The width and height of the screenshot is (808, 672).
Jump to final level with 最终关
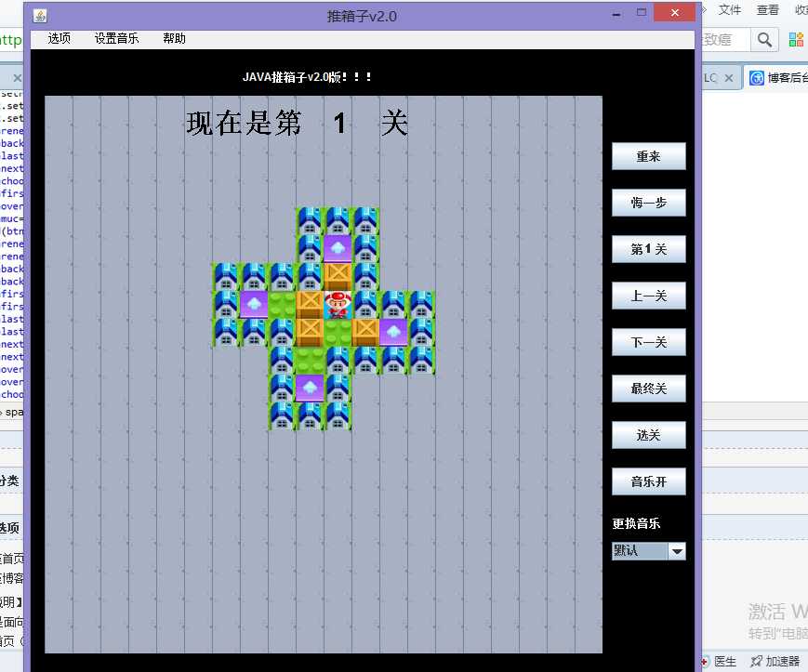coord(648,389)
